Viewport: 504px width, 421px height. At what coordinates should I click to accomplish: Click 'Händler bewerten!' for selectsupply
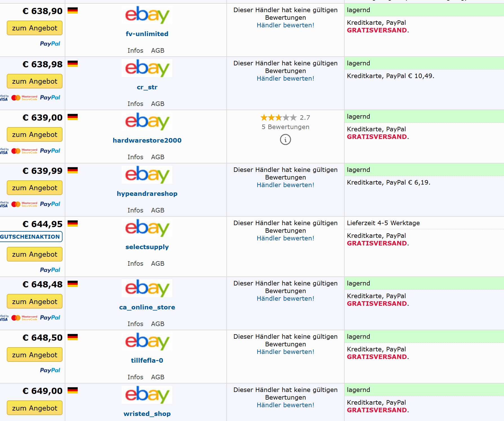(285, 238)
